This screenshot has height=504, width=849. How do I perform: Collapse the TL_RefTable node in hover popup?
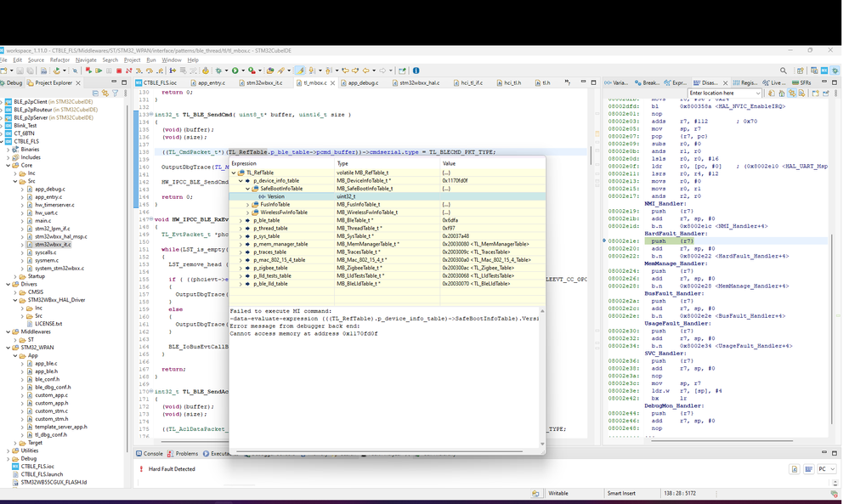click(x=234, y=173)
